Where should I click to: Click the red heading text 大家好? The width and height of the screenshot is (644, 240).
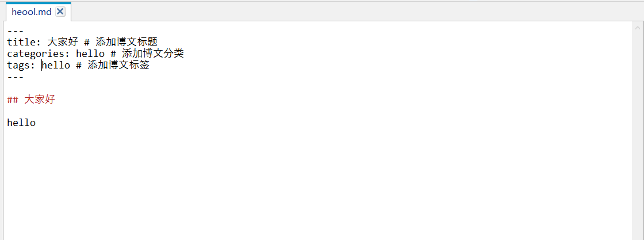click(40, 100)
